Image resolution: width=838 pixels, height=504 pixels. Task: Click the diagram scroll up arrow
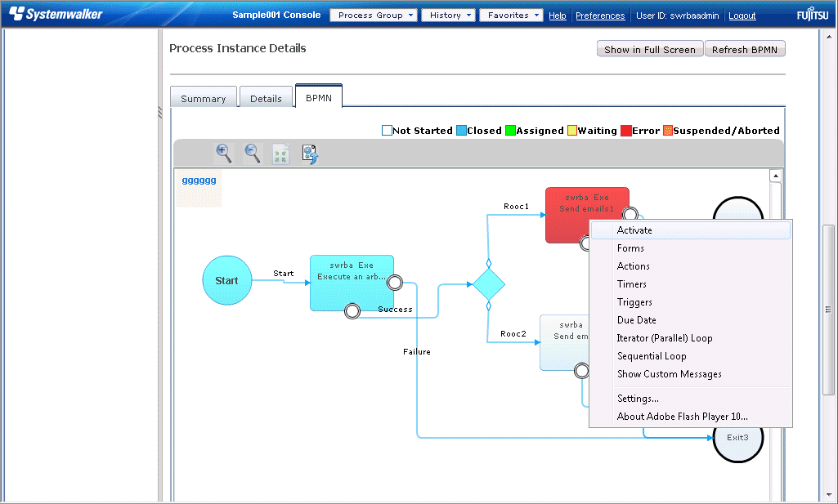pyautogui.click(x=776, y=176)
